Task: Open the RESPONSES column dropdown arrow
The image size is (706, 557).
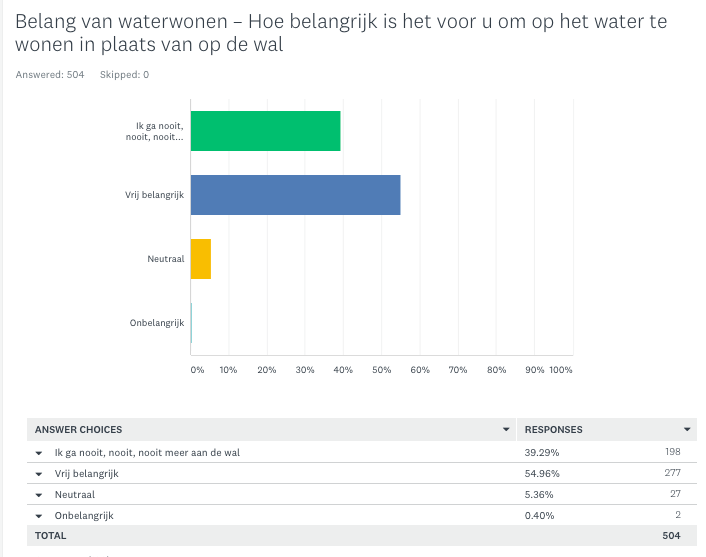Action: (687, 430)
